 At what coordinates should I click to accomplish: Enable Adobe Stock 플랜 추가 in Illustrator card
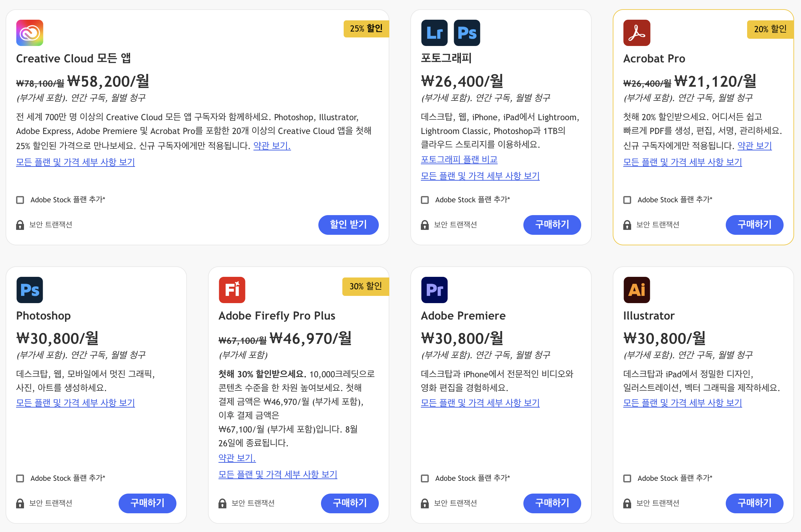[x=627, y=478]
